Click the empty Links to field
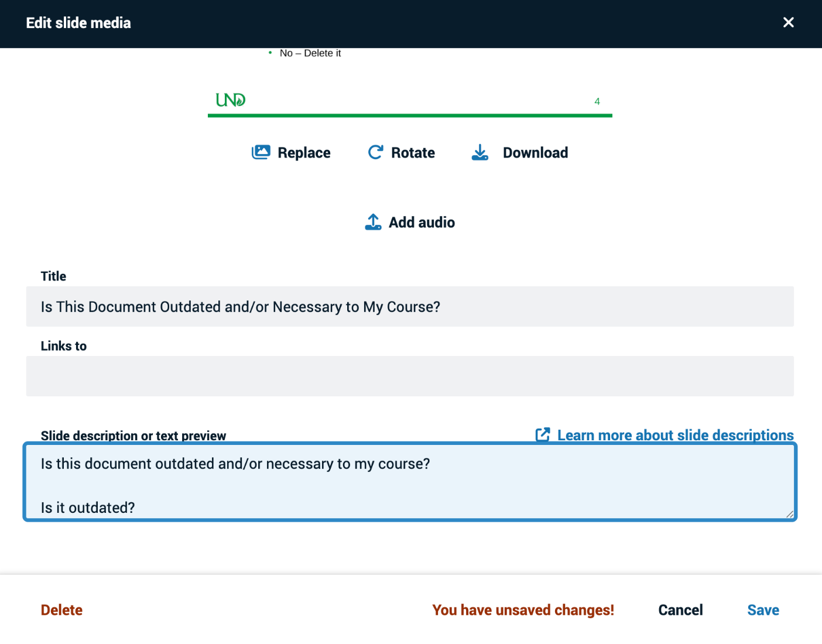Screen dimensions: 822x644 410,376
